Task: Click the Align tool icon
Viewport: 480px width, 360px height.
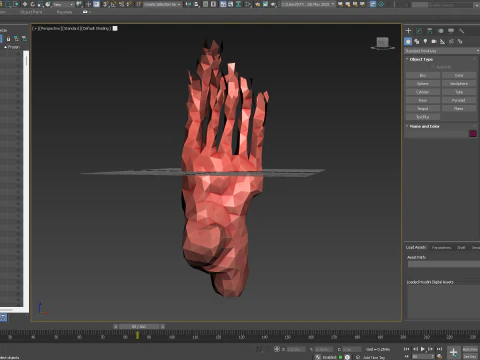Action: tap(197, 4)
